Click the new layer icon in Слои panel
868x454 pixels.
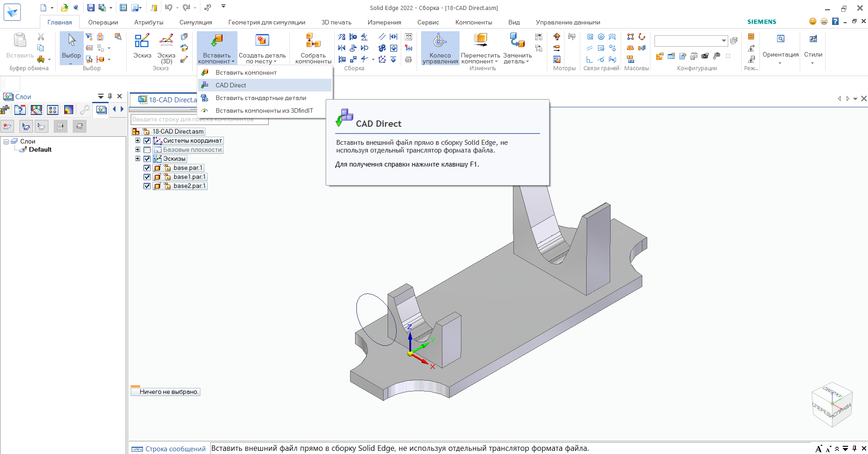tap(7, 126)
